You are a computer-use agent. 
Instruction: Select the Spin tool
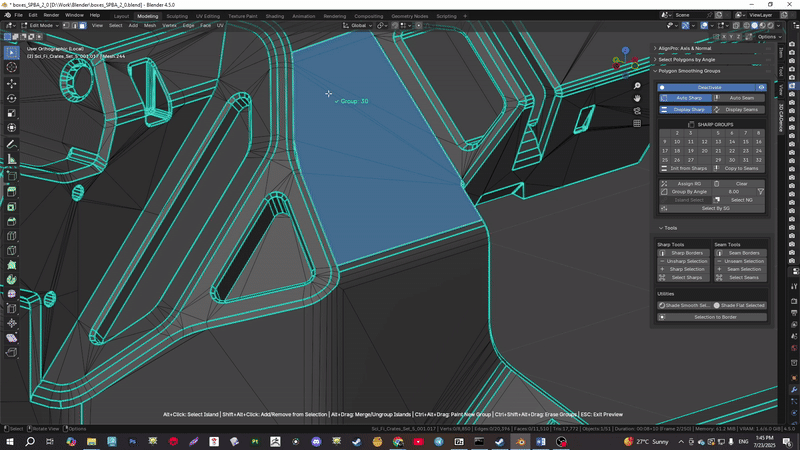point(12,280)
